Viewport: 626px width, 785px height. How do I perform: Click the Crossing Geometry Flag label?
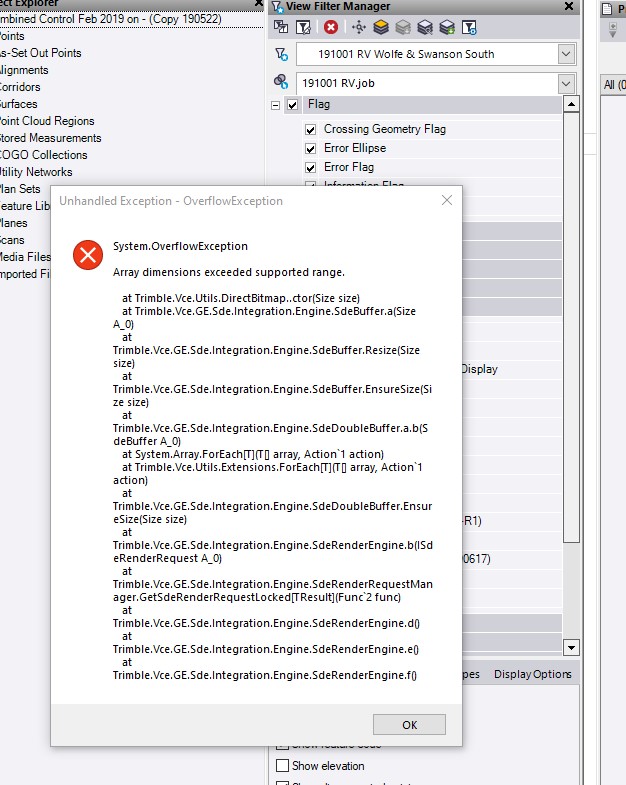click(385, 129)
